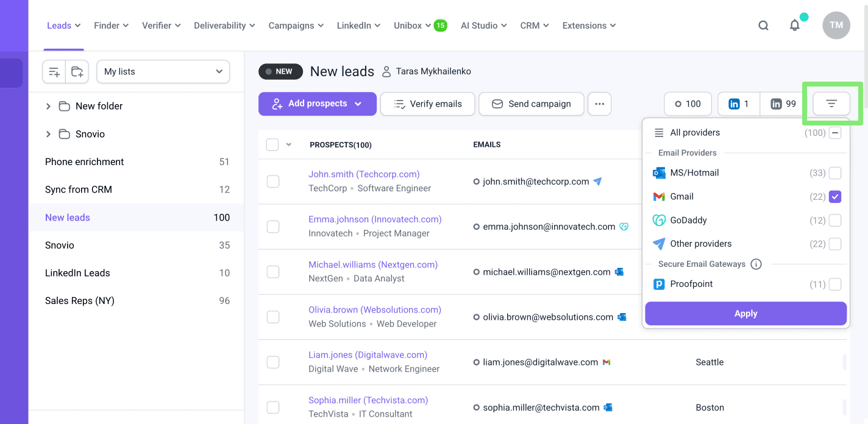The height and width of the screenshot is (424, 868).
Task: Tick the Proofpoint gateway checkbox
Action: (x=834, y=284)
